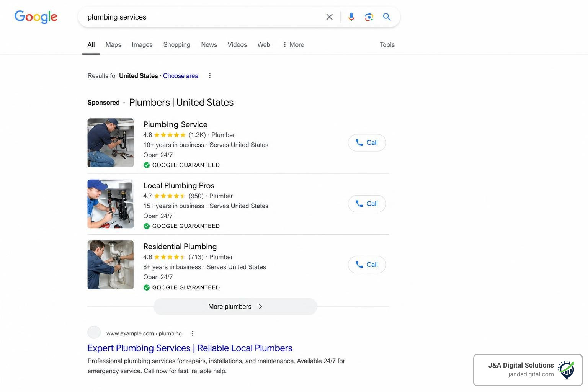This screenshot has width=588, height=392.
Task: Open the Tools options
Action: point(387,45)
